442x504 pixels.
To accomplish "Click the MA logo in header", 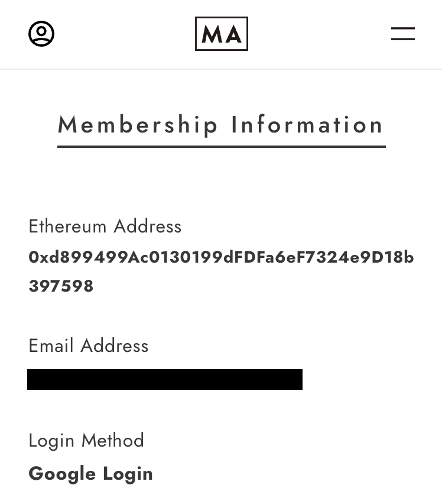I will click(x=222, y=34).
